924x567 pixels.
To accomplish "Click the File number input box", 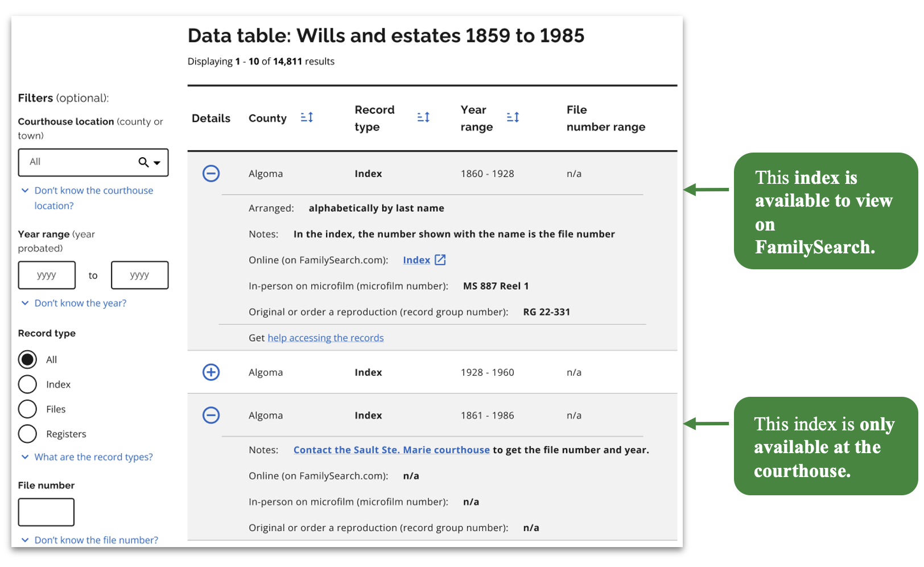I will 46,512.
